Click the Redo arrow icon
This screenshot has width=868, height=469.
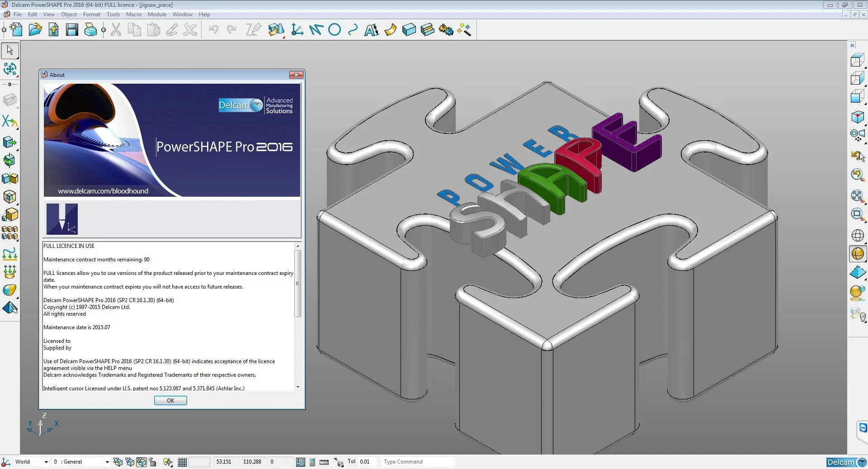coord(231,30)
